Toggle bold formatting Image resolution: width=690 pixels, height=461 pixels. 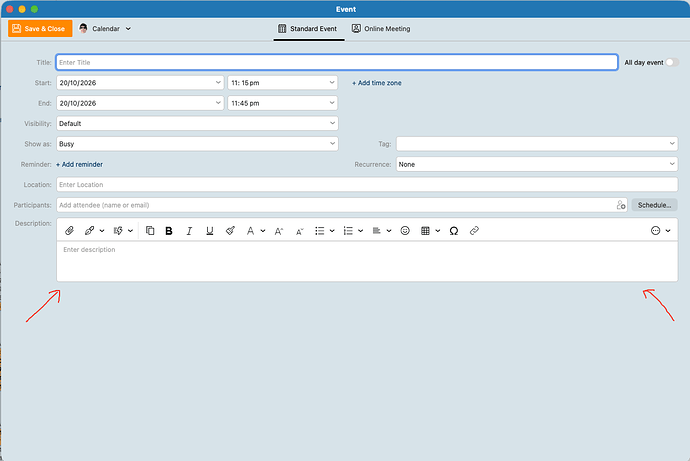[169, 230]
